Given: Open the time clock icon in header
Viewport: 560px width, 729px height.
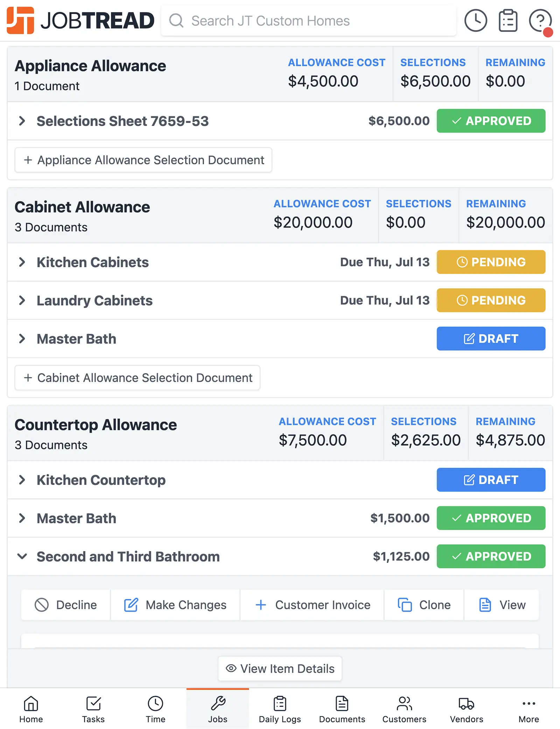Looking at the screenshot, I should click(475, 21).
